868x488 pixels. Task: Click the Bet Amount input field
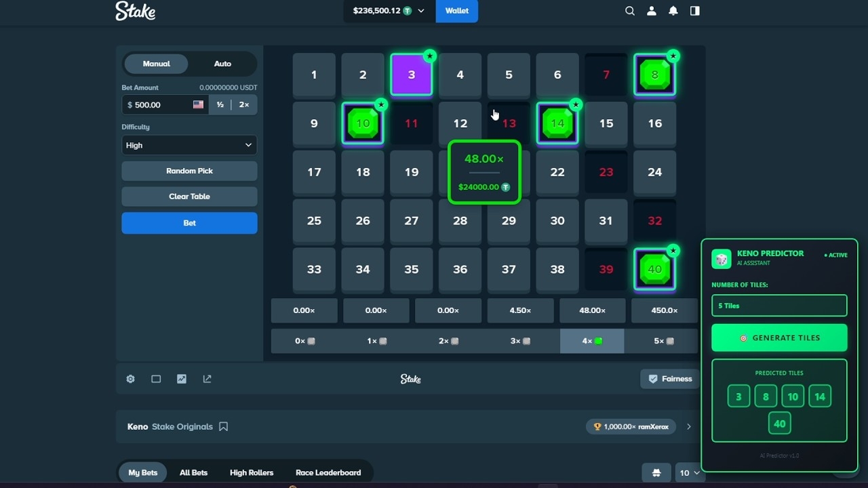click(x=165, y=105)
